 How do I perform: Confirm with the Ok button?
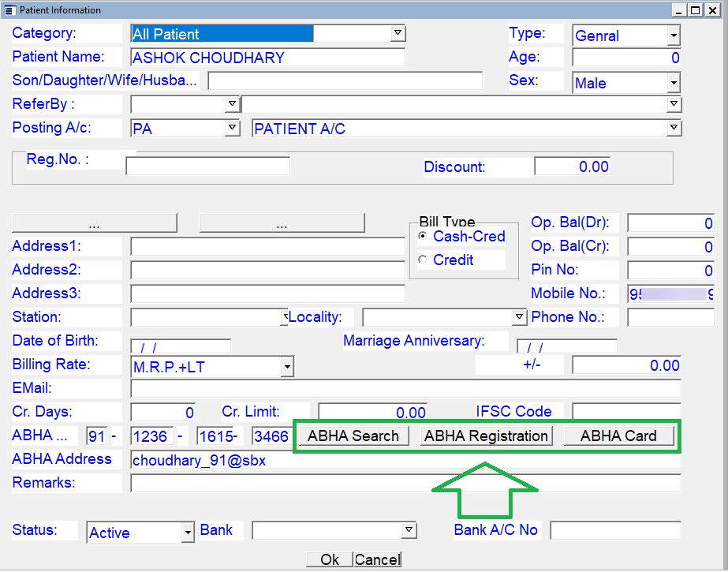[x=330, y=559]
